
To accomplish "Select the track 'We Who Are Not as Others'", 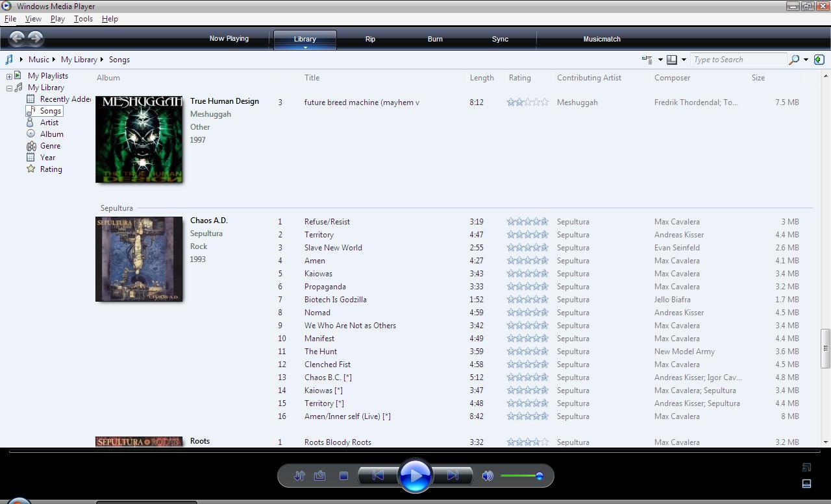I will 350,326.
